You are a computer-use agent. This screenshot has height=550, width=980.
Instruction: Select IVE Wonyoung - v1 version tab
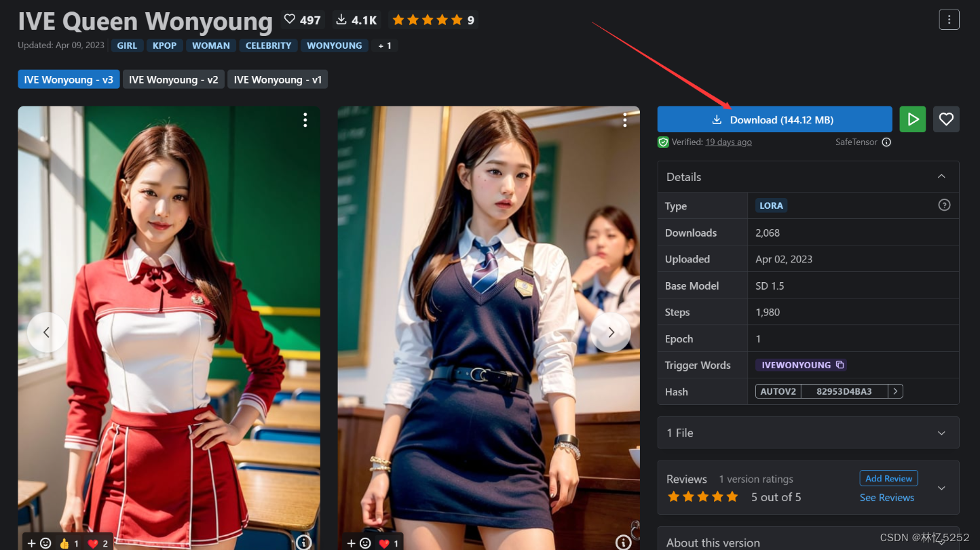click(x=278, y=79)
